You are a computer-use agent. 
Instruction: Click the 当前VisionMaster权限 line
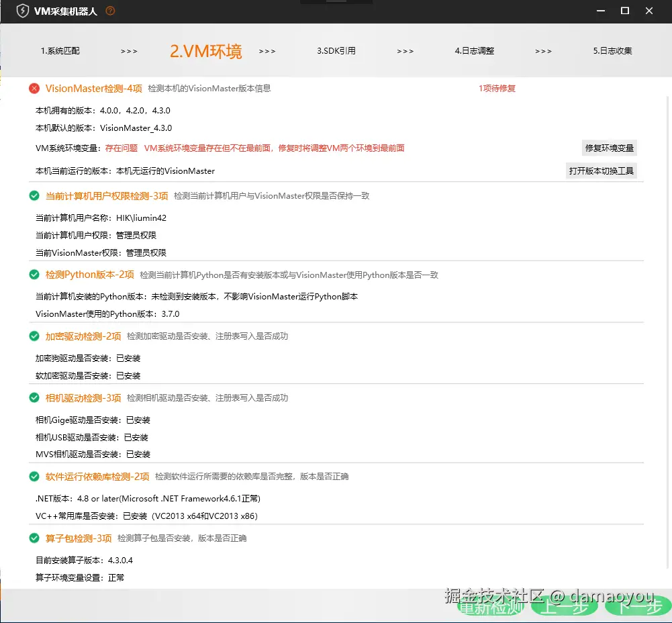click(101, 253)
